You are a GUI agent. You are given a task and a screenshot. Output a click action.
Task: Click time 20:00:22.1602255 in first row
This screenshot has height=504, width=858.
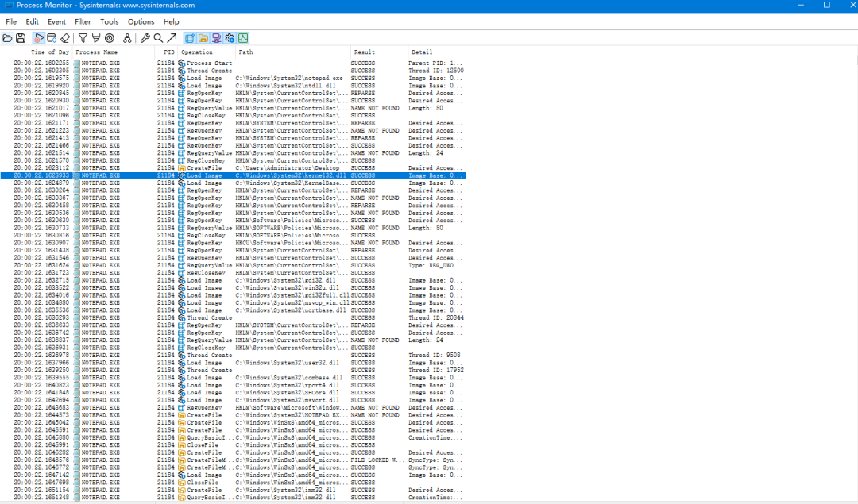click(41, 63)
